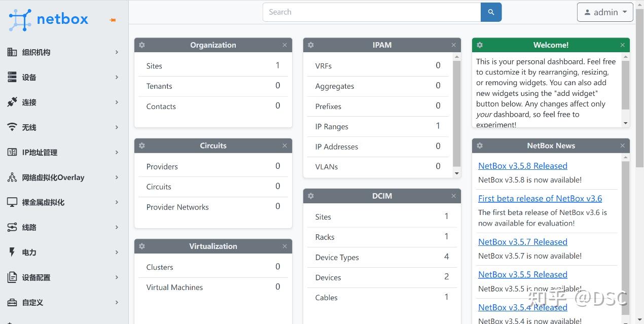
Task: Expand the 设备 sidebar menu
Action: click(x=63, y=77)
